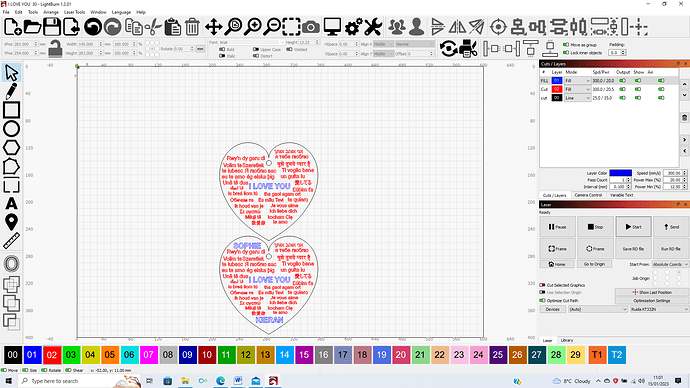Select the Polygon hexagon tool
Screen dimensions: 690x388
11,148
